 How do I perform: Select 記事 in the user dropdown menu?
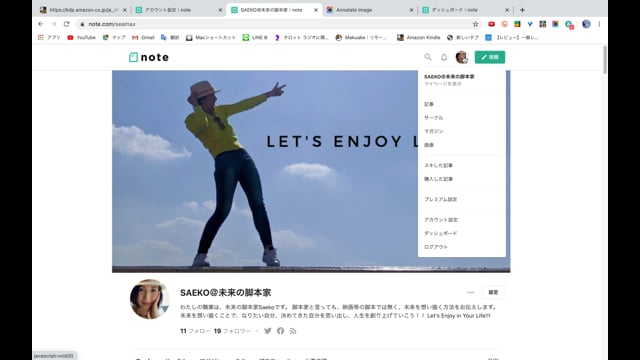[429, 104]
